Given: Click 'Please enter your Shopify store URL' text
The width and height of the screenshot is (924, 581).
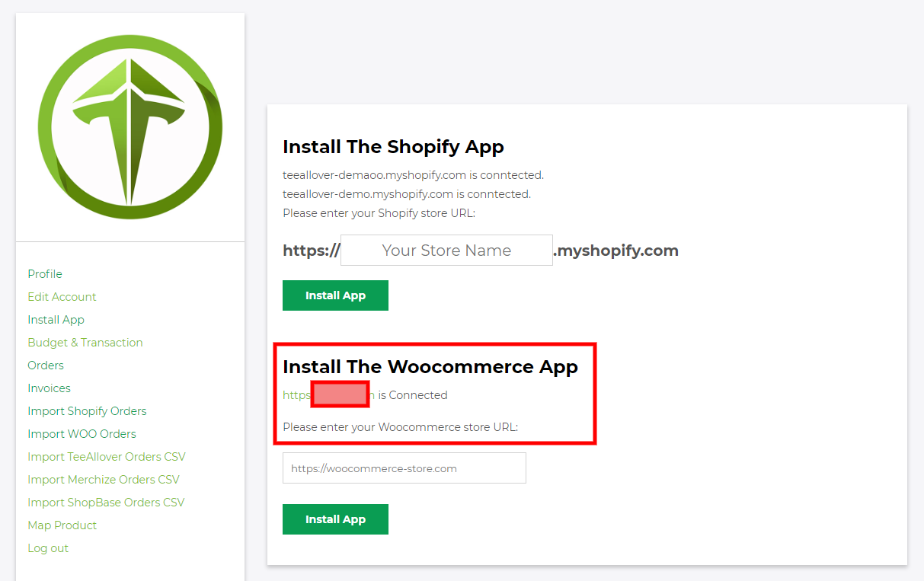Looking at the screenshot, I should point(379,213).
